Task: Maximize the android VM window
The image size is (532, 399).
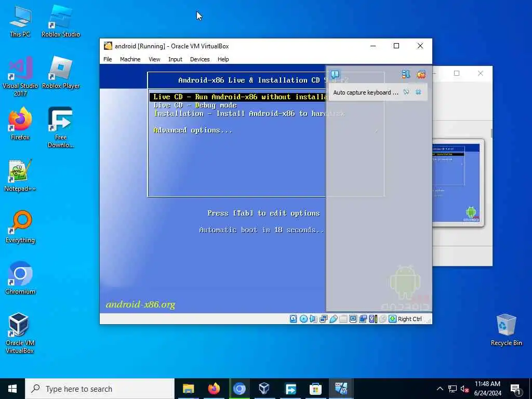Action: 396,46
